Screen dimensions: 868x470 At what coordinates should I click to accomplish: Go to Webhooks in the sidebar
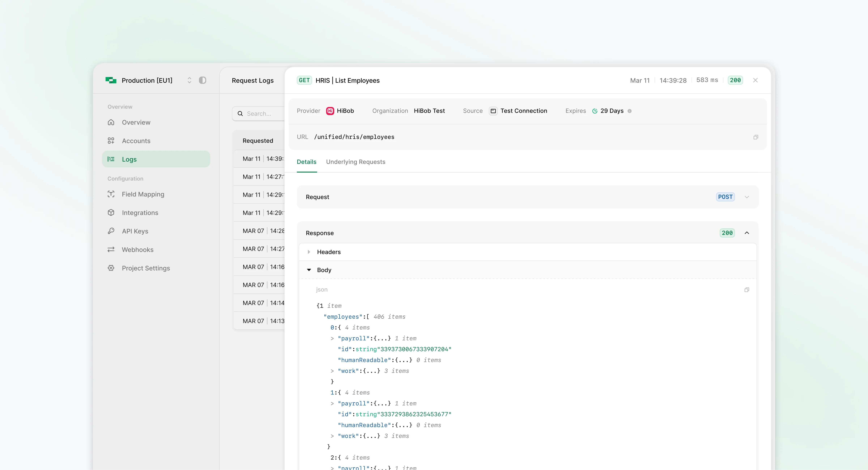coord(137,250)
